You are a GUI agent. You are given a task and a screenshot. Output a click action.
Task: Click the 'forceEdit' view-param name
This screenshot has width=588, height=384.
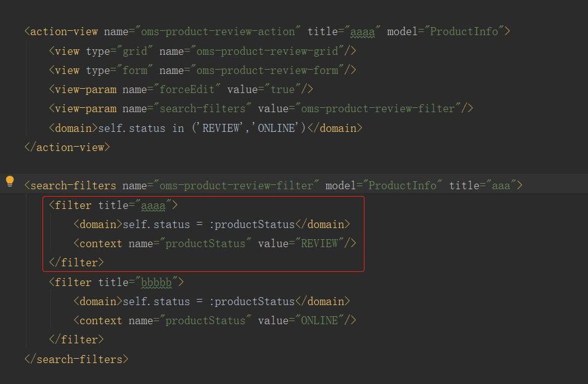point(187,89)
